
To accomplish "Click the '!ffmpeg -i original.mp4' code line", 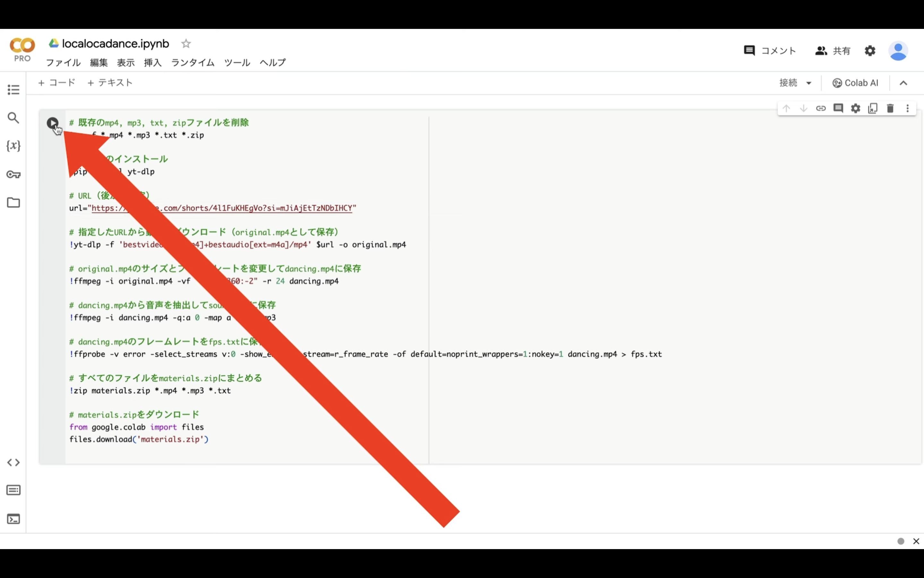I will (204, 281).
